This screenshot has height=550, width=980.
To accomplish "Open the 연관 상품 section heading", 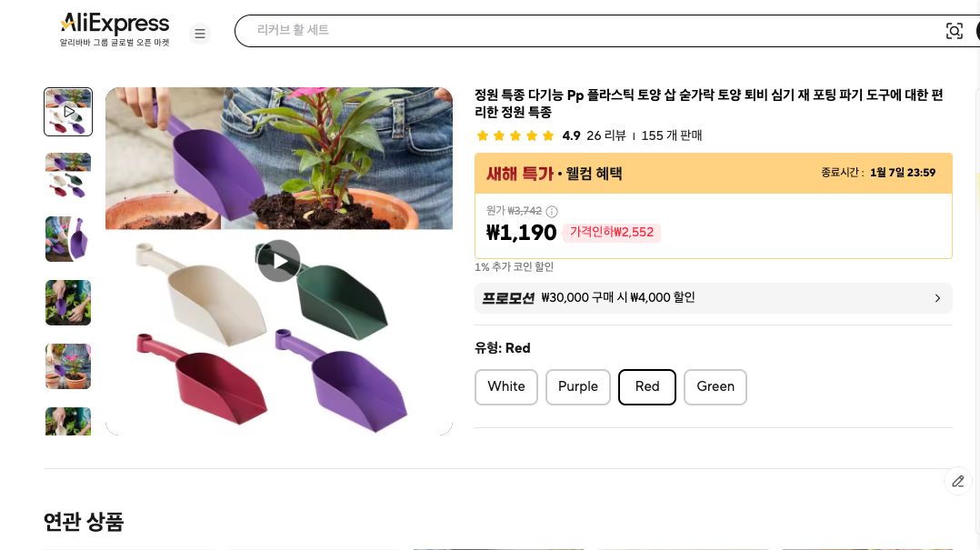I will pyautogui.click(x=84, y=523).
